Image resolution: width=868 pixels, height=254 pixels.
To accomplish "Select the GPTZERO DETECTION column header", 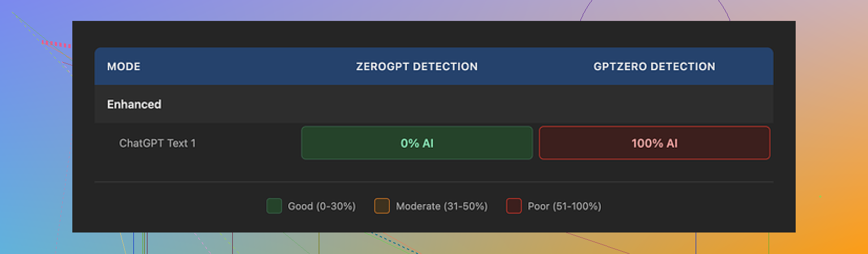I will pos(654,67).
